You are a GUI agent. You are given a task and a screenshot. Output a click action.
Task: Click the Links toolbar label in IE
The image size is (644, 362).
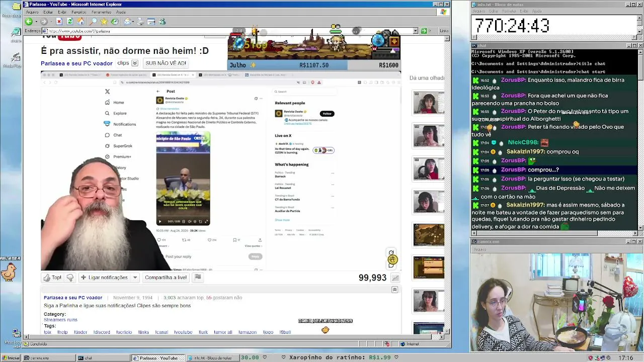[444, 31]
